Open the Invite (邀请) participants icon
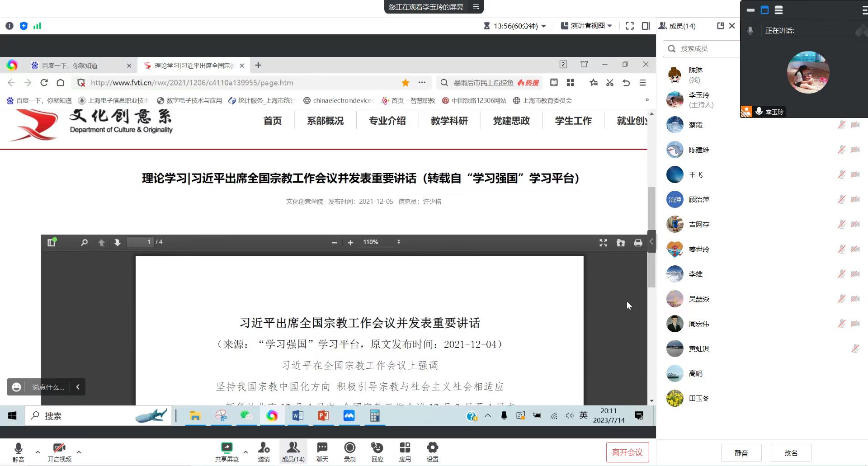868x466 pixels. click(x=264, y=448)
